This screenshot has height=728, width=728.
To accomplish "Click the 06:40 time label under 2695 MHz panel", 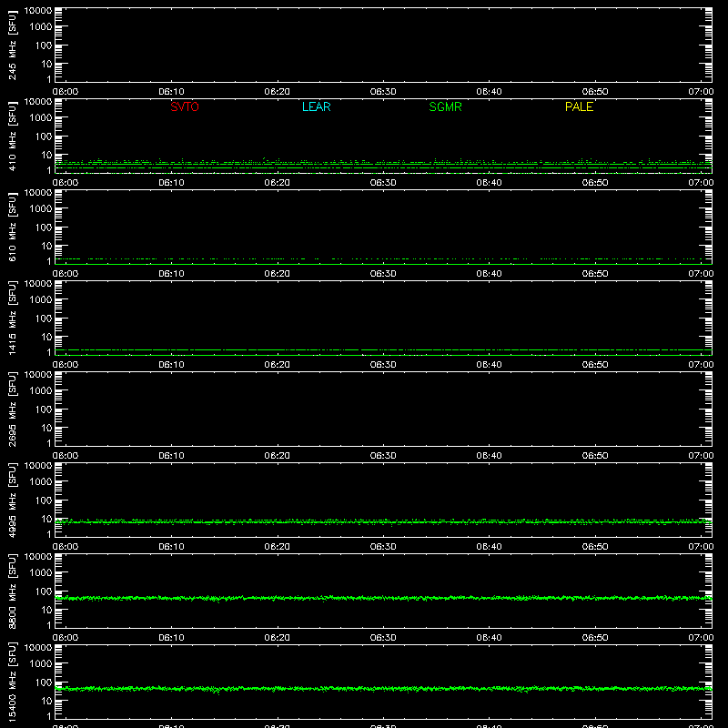I will (489, 456).
